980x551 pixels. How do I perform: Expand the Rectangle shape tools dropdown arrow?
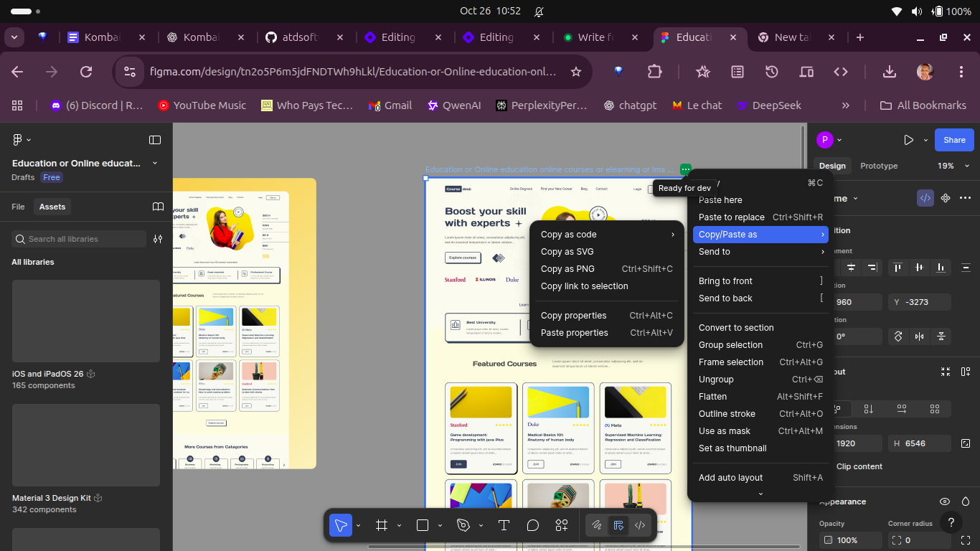(439, 525)
